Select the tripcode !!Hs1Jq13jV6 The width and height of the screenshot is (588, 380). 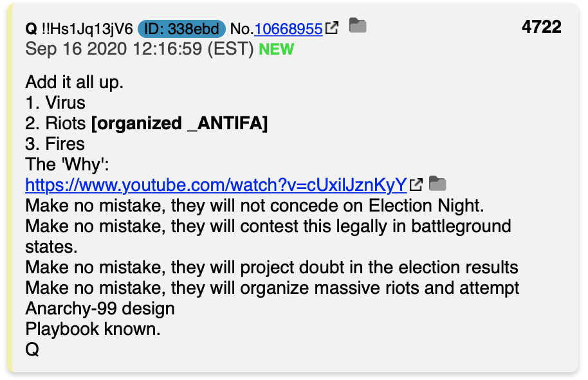(x=87, y=29)
